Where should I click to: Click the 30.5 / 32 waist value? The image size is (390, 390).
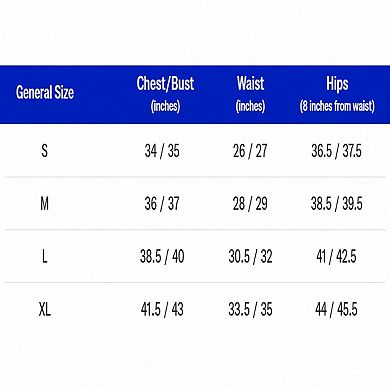click(250, 256)
